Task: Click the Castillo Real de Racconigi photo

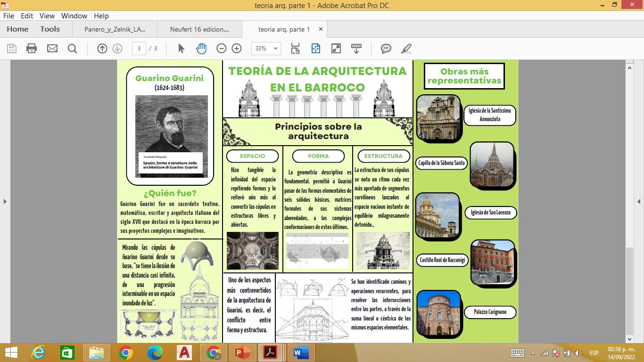Action: pos(493,262)
